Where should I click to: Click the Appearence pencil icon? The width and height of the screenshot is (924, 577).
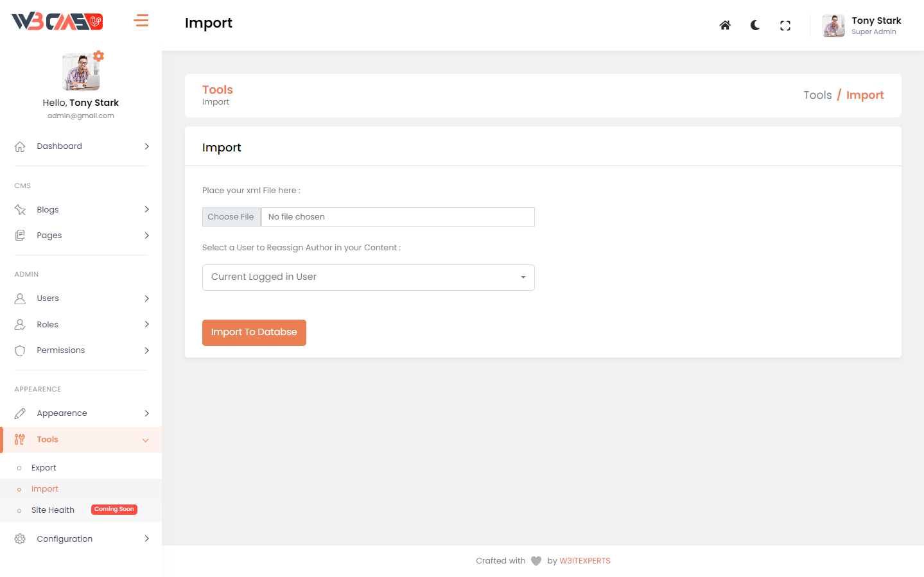20,413
